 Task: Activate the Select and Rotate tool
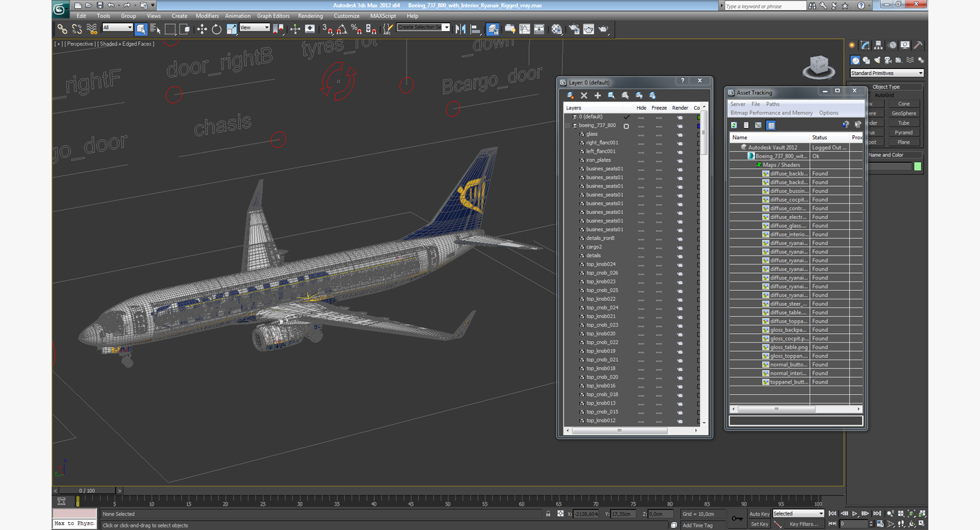[x=217, y=28]
